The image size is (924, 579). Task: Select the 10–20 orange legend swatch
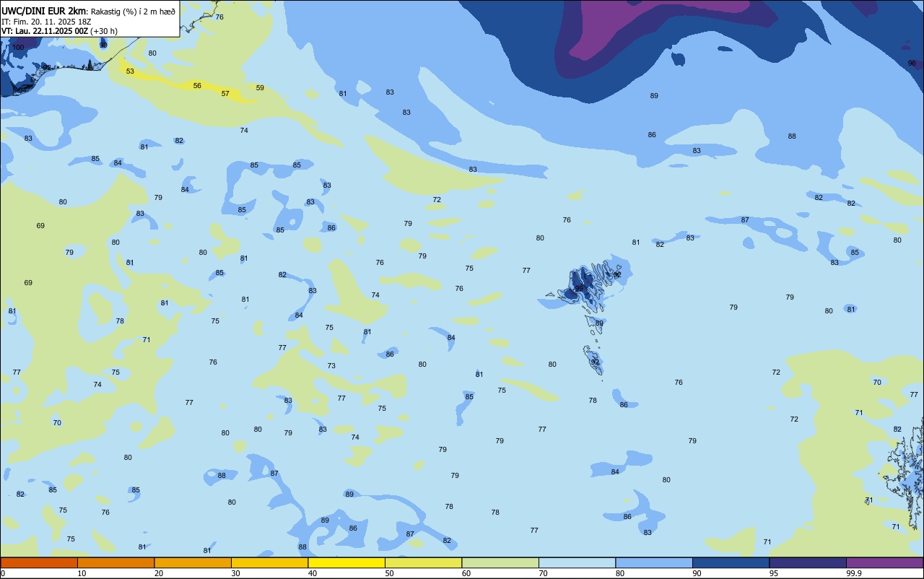[x=115, y=562]
